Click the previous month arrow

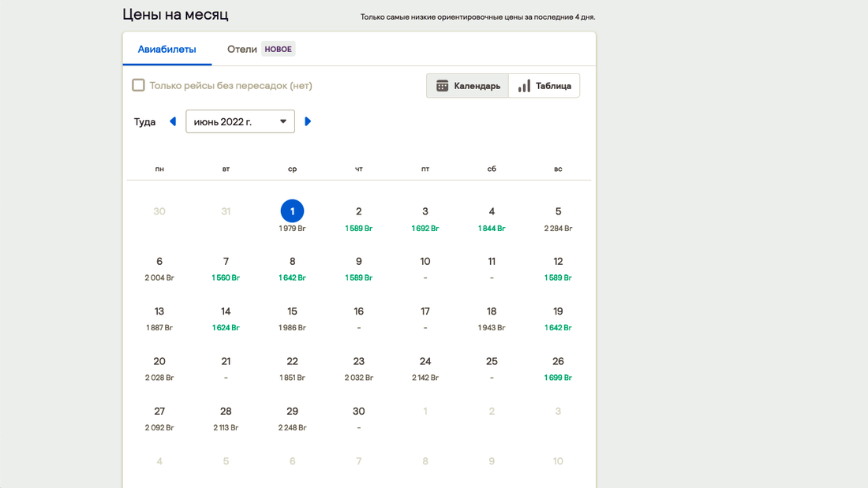click(x=173, y=121)
